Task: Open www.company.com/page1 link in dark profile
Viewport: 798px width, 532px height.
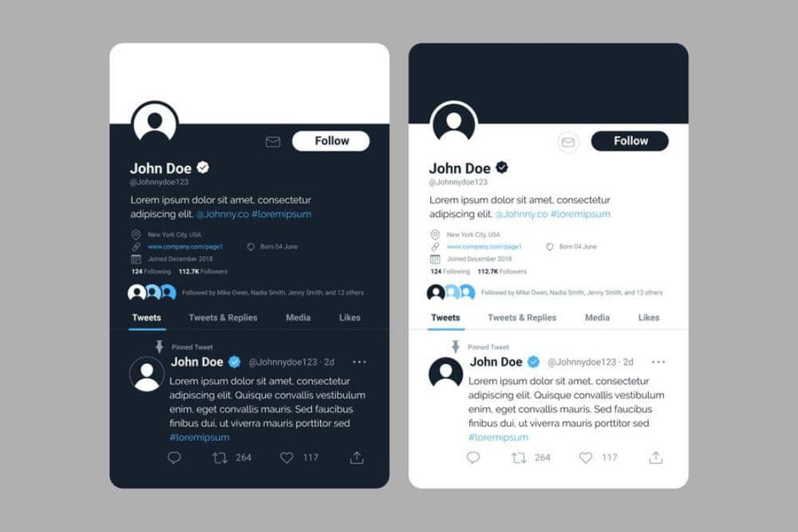Action: [x=185, y=246]
